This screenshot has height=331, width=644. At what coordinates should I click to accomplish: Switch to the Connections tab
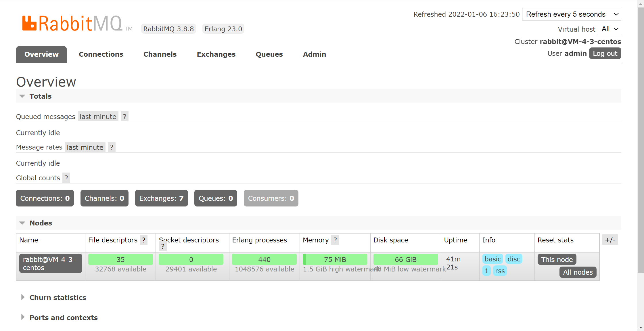pos(101,54)
